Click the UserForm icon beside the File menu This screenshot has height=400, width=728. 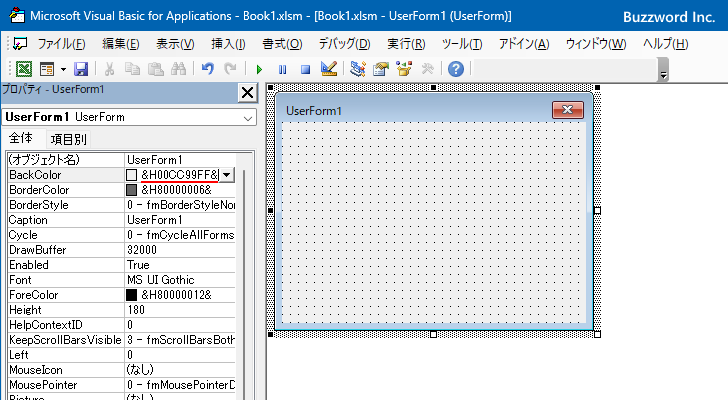20,44
